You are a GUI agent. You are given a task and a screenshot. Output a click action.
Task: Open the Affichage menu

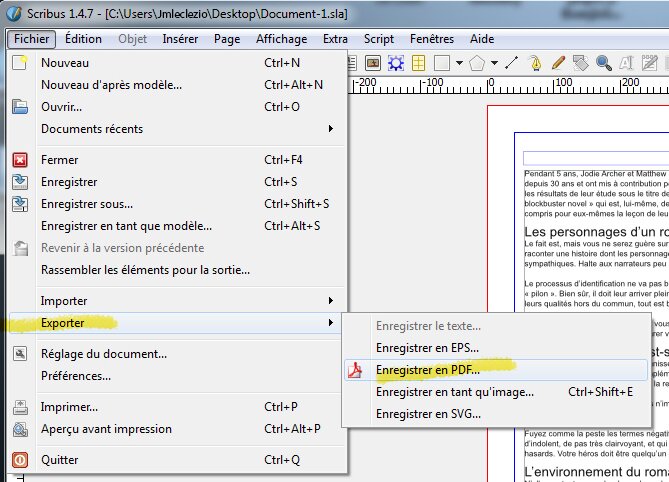282,39
